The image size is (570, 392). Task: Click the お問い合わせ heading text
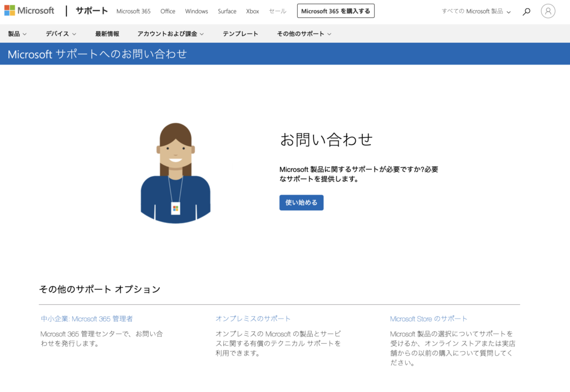click(326, 140)
